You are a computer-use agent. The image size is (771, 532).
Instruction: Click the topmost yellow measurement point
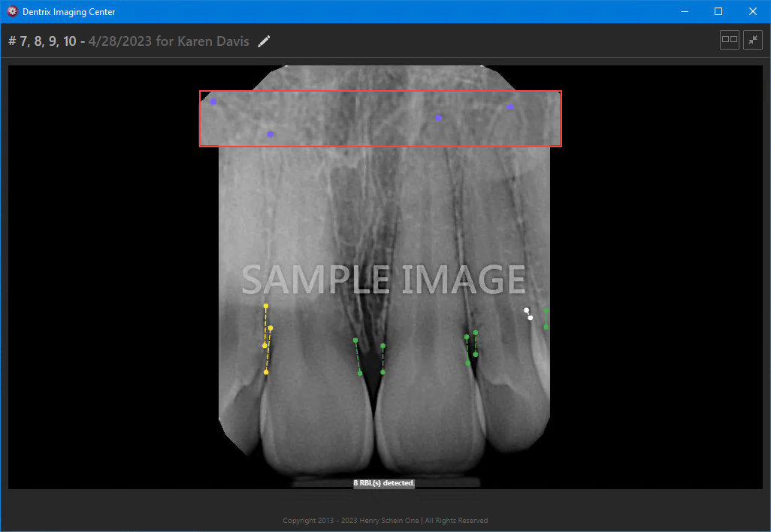pyautogui.click(x=266, y=307)
